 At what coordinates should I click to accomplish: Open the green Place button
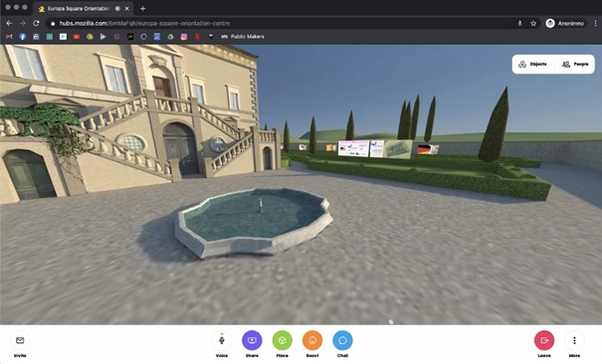tap(283, 340)
